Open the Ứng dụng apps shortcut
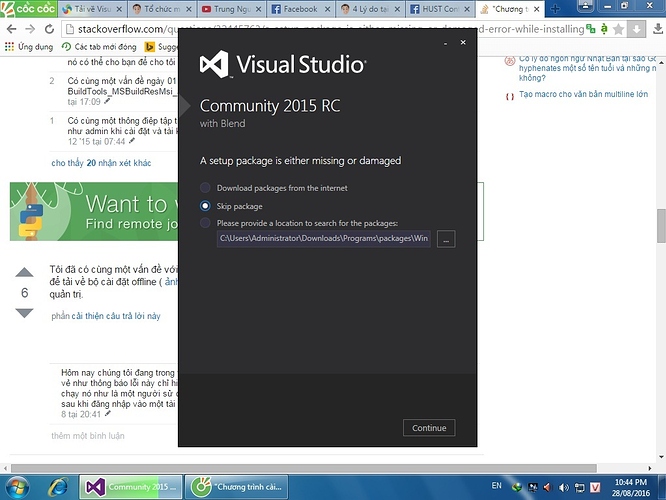The image size is (666, 500). point(29,46)
